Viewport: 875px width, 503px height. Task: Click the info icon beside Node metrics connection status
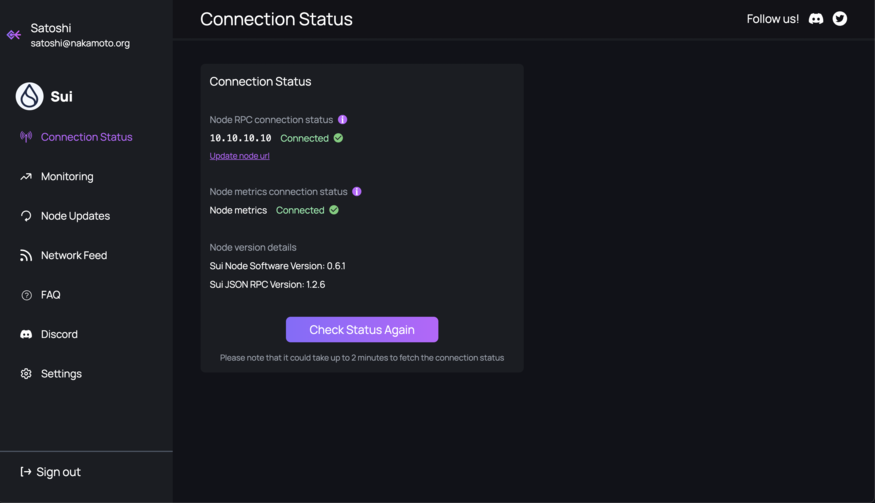[x=357, y=191]
